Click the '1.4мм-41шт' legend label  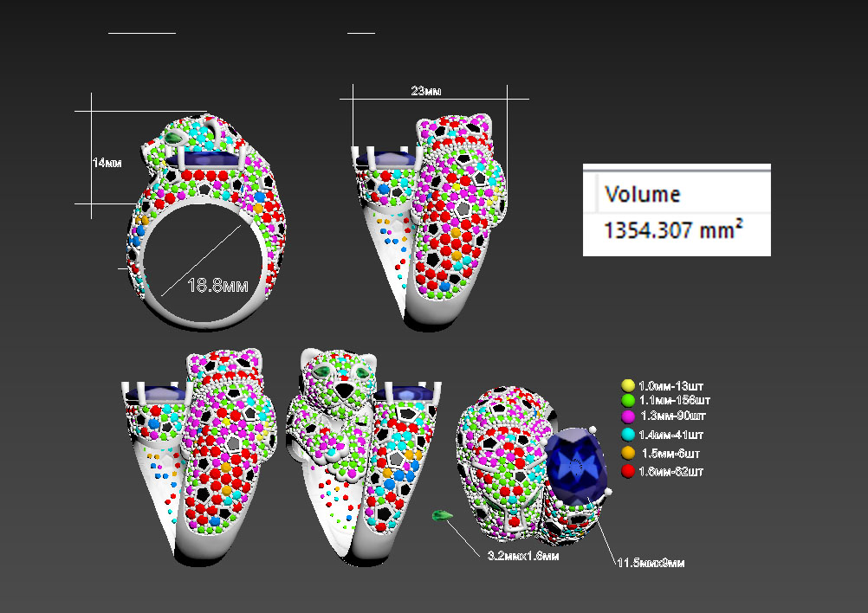click(671, 435)
